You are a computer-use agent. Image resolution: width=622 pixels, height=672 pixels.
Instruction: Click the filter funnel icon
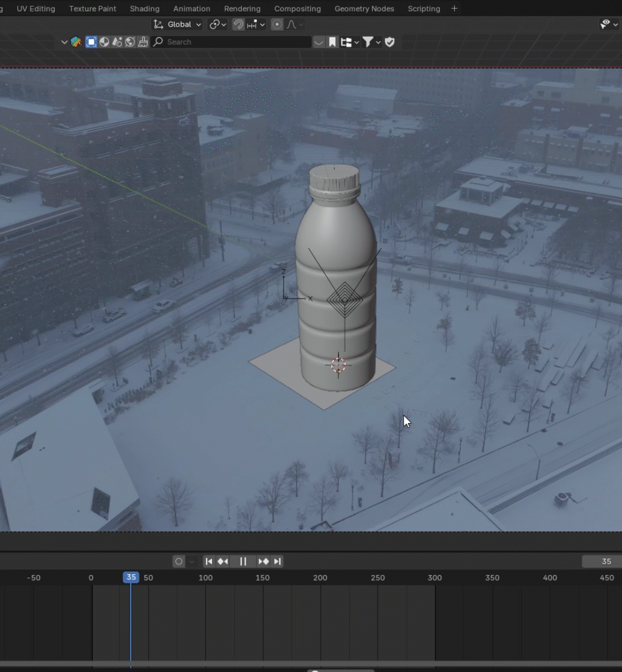[368, 42]
